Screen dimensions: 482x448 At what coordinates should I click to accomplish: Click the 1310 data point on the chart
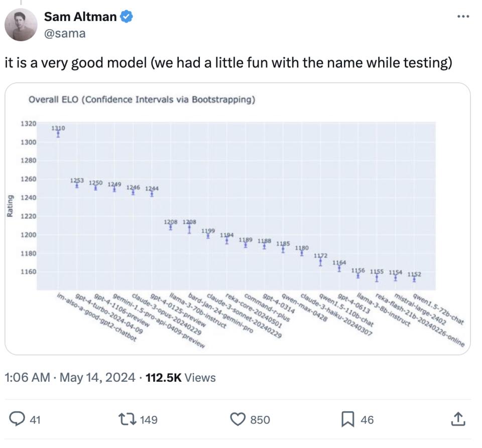[x=58, y=133]
